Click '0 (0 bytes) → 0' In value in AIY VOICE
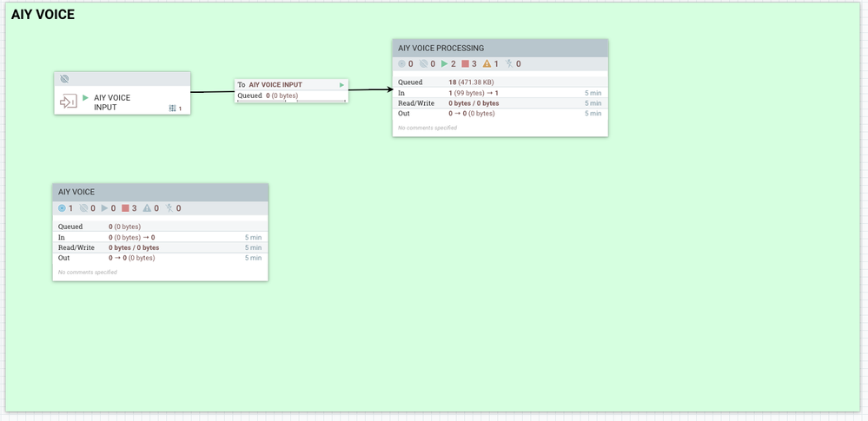 click(x=132, y=237)
